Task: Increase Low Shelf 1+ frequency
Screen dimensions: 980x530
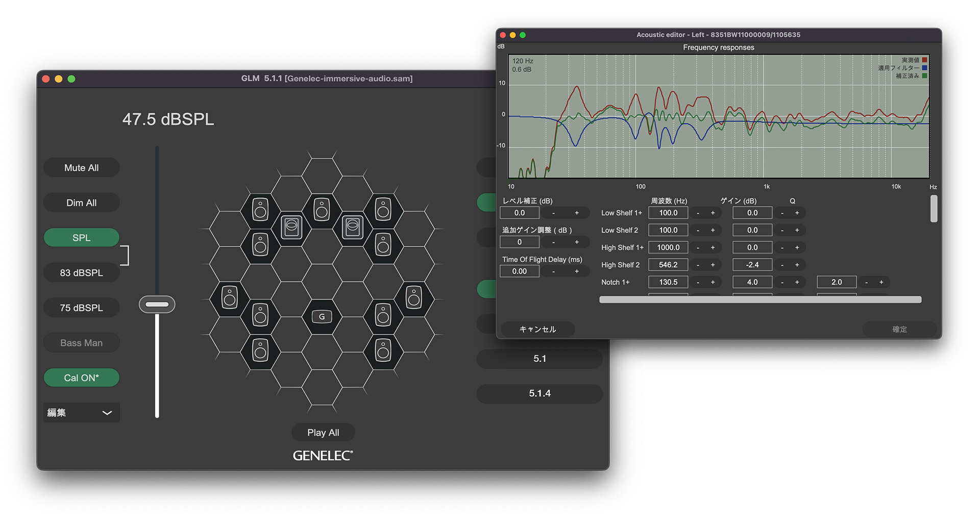Action: click(713, 213)
